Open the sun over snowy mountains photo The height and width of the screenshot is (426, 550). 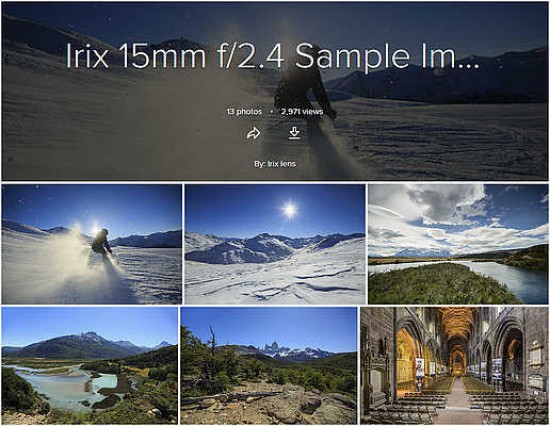tap(275, 244)
